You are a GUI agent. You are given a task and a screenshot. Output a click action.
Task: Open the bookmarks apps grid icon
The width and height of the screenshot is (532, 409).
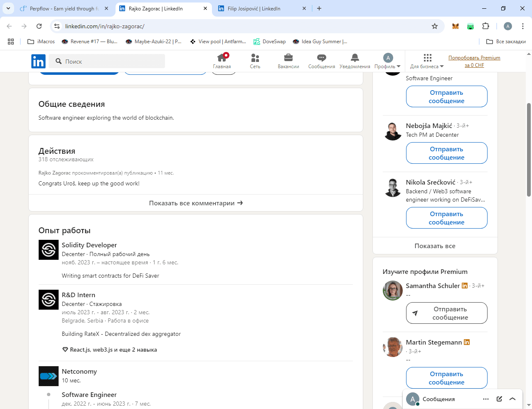pyautogui.click(x=11, y=42)
